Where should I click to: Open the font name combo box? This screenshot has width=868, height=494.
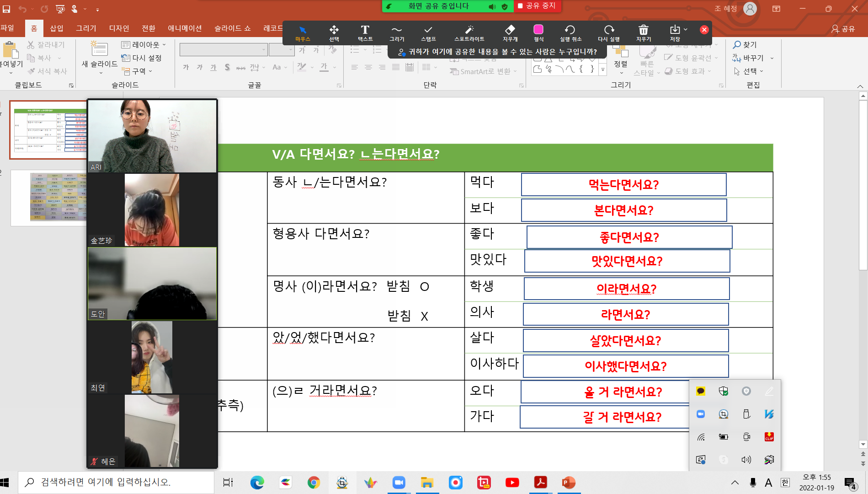click(x=223, y=49)
